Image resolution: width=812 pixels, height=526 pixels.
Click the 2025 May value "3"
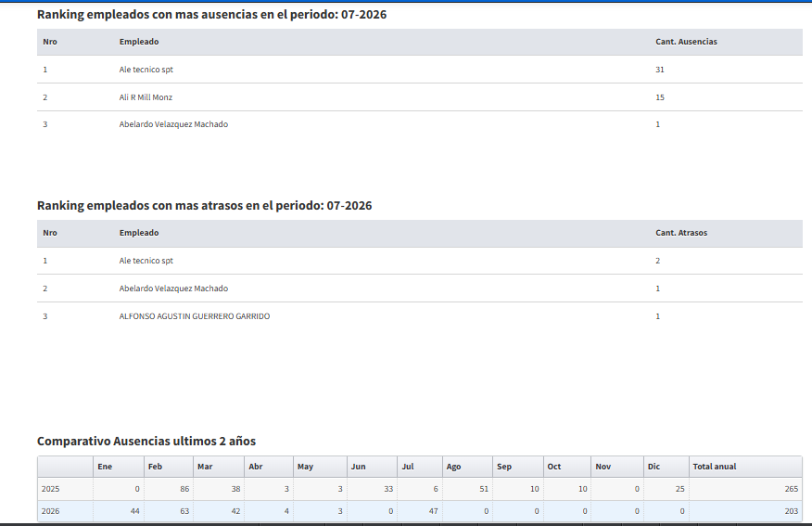[340, 489]
